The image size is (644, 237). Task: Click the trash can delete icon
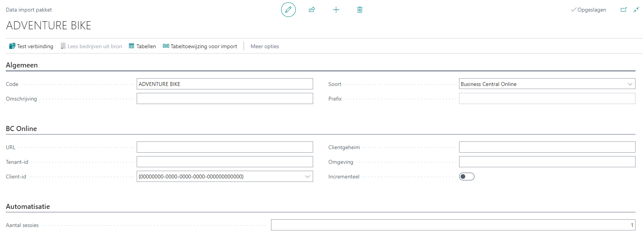click(x=360, y=10)
